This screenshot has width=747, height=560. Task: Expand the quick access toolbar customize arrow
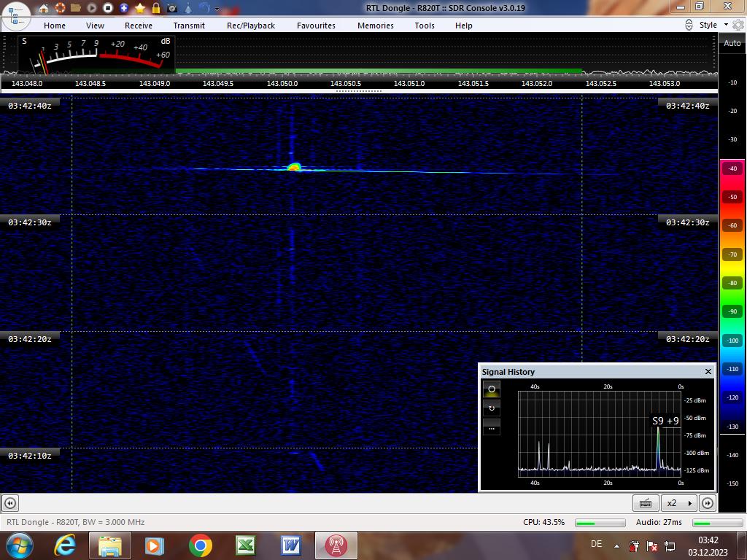(x=217, y=8)
